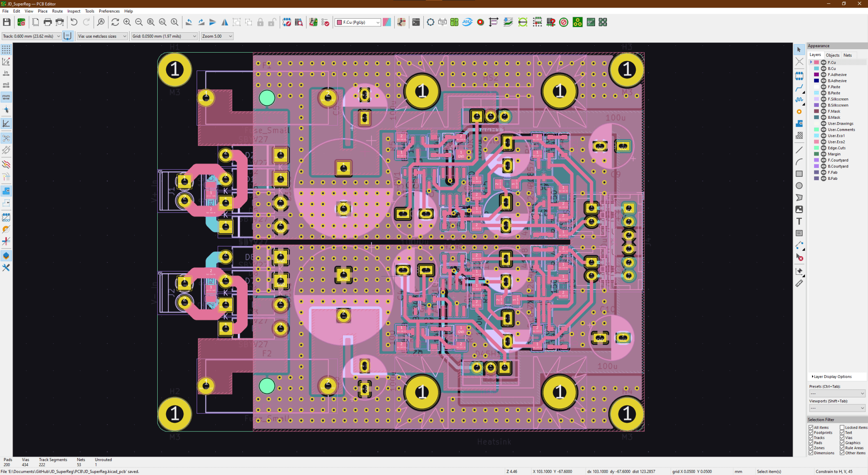868x475 pixels.
Task: Hide the F.Silkscreen layer
Action: [823, 99]
